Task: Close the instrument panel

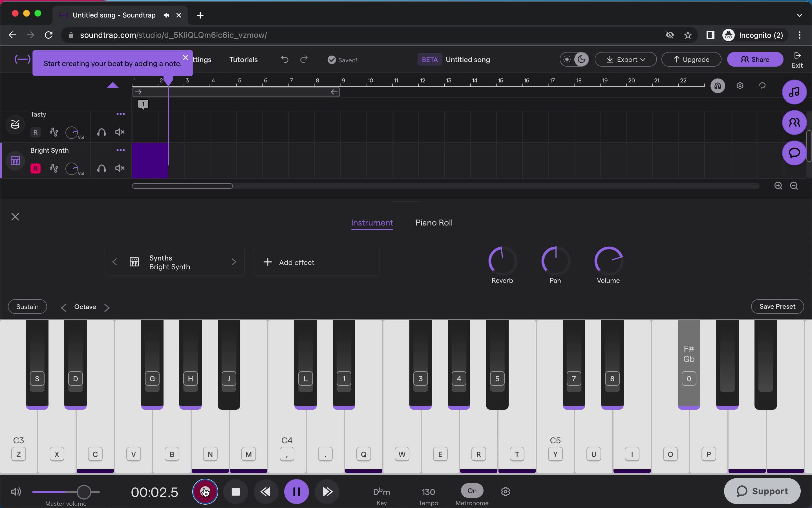Action: [15, 217]
